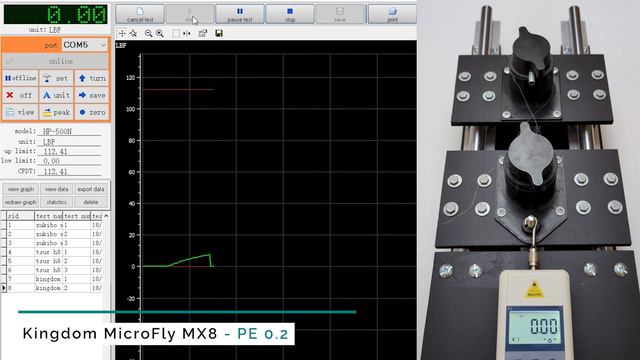Image resolution: width=640 pixels, height=360 pixels.
Task: Click the turn button
Action: coord(92,78)
